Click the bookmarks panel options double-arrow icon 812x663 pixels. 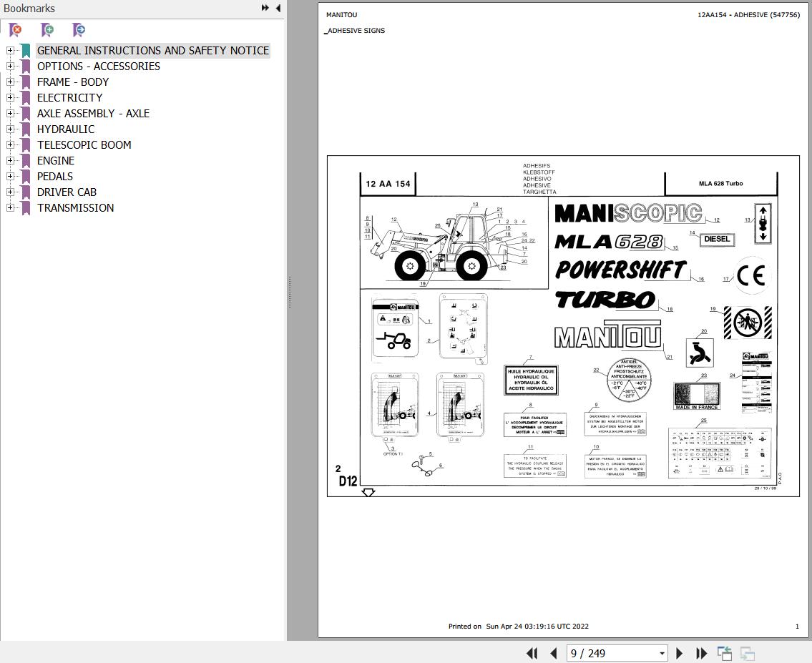click(265, 8)
